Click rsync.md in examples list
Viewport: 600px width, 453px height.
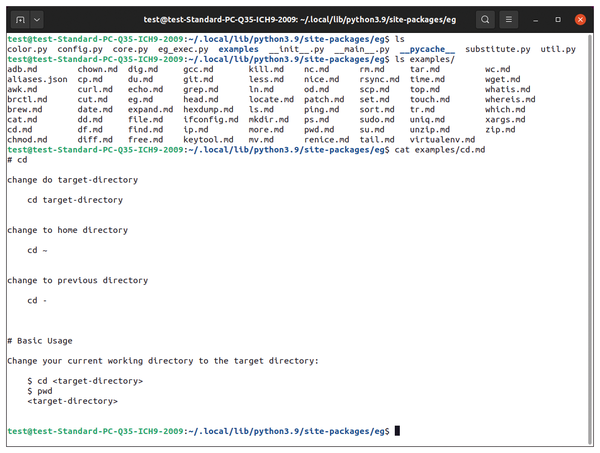pyautogui.click(x=379, y=79)
